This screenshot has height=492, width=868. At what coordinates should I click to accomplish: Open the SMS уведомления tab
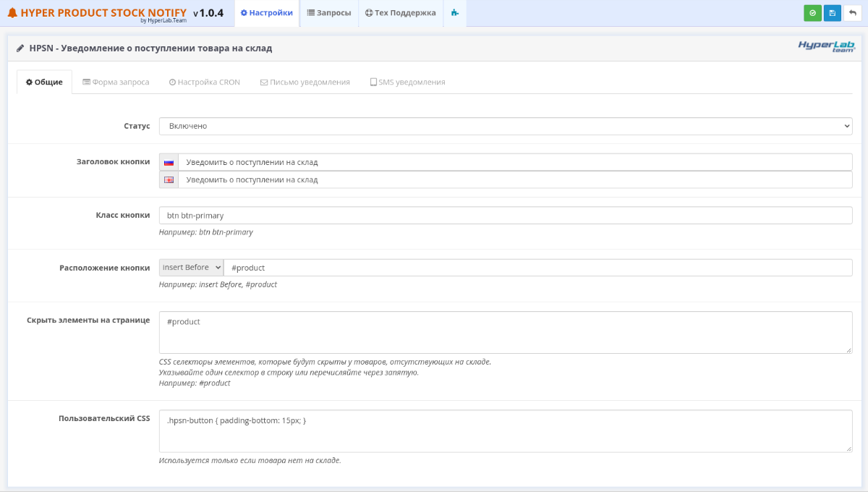click(x=407, y=82)
